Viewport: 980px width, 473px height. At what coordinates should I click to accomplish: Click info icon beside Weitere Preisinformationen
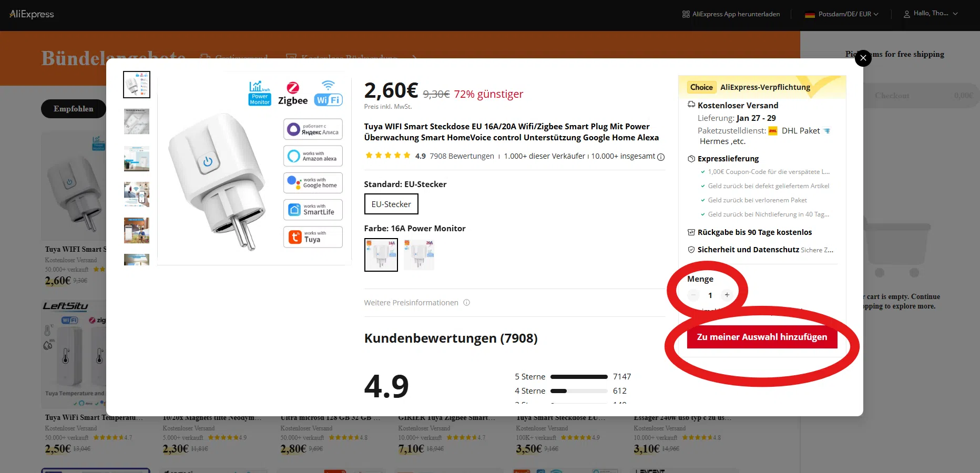tap(466, 303)
